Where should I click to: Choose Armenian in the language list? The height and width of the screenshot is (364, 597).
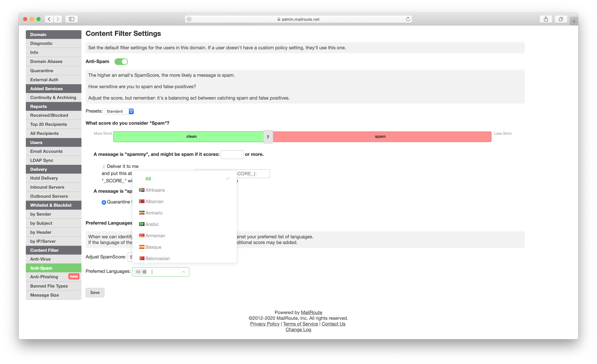[184, 236]
